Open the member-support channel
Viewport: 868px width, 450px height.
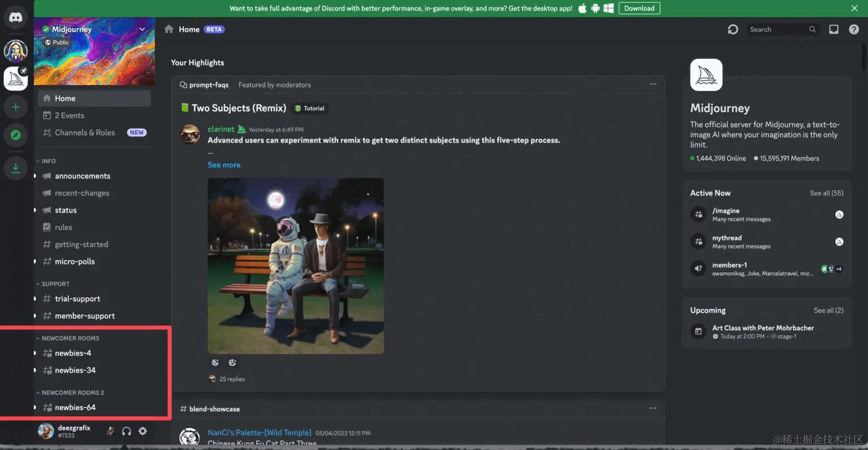click(94, 316)
